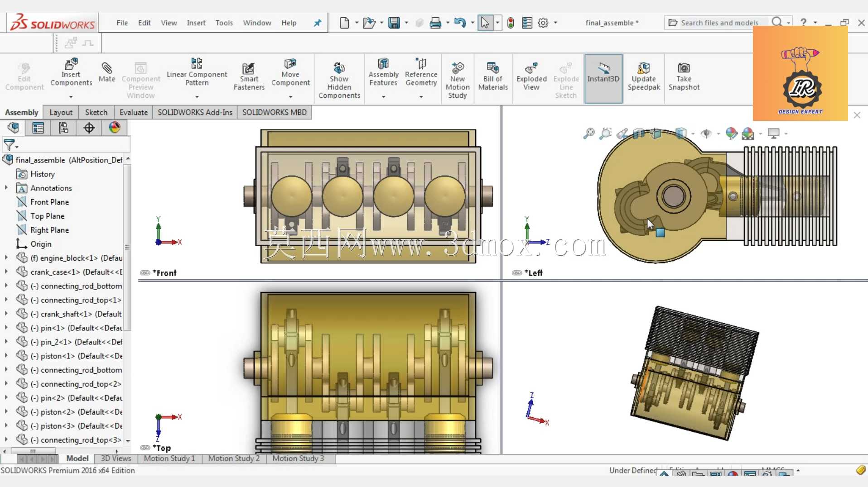Open the dropdown arrow beside New icon
Screen dimensions: 868x487
[x=357, y=23]
